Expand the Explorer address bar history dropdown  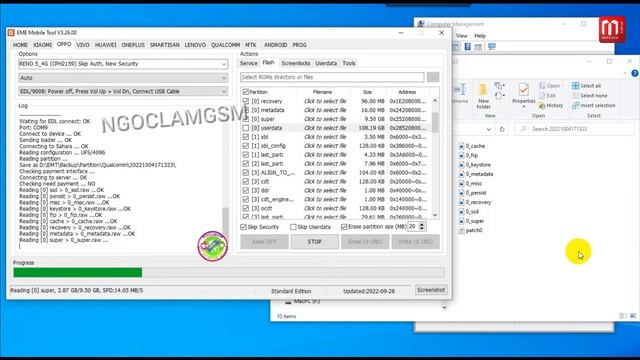click(x=489, y=129)
